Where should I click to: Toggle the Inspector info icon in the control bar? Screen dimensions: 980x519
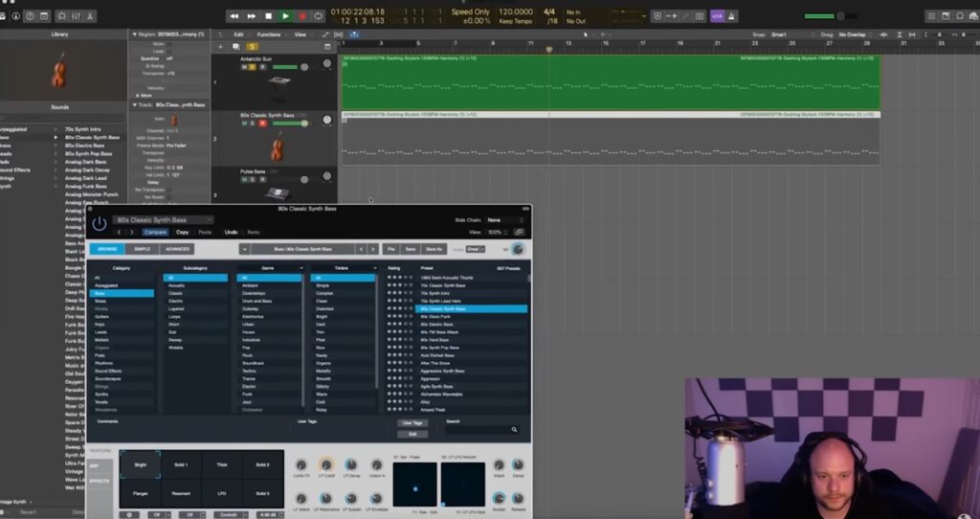(15, 16)
